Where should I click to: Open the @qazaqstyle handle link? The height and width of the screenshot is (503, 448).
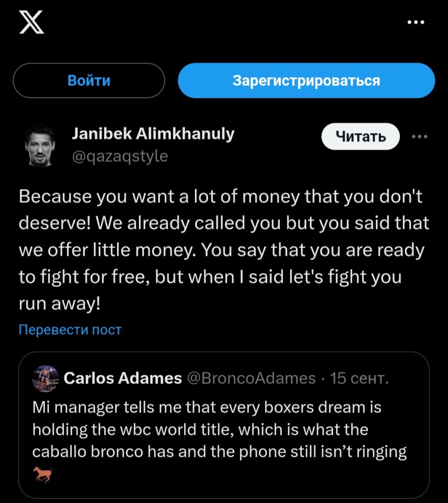(x=120, y=156)
